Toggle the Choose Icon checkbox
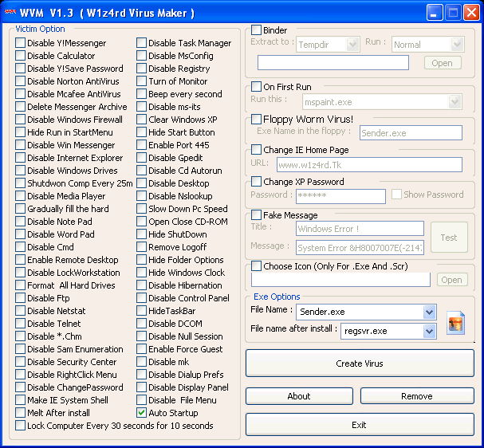The height and width of the screenshot is (448, 484). pos(257,266)
